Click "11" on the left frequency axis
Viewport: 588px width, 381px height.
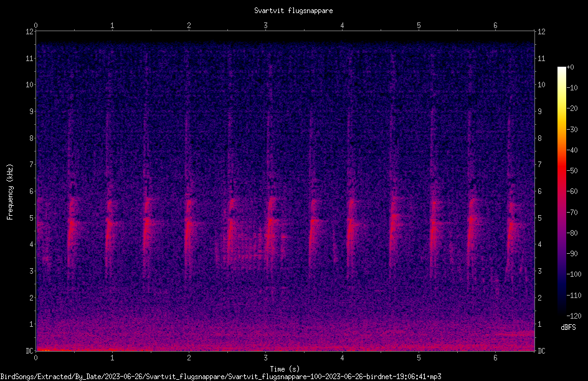pos(29,58)
